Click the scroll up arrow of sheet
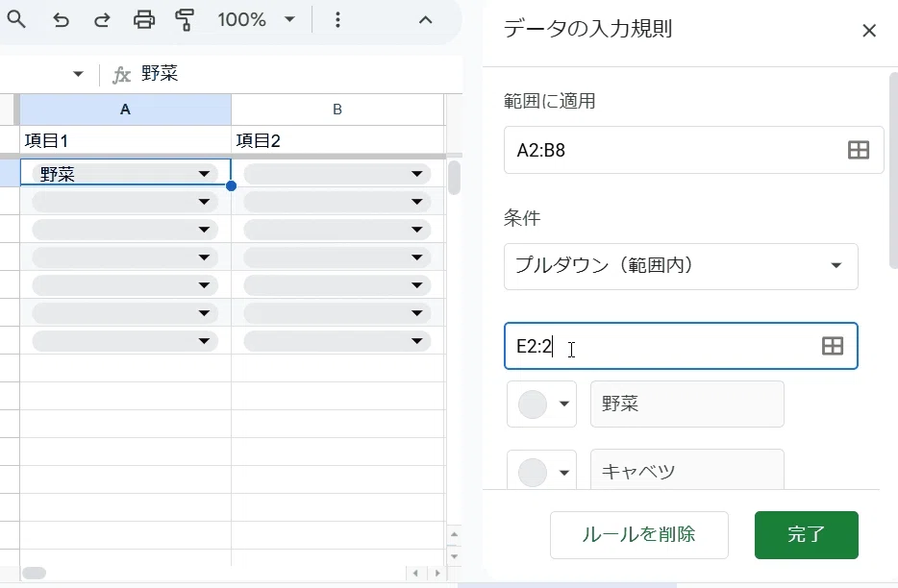898x588 pixels. click(454, 534)
